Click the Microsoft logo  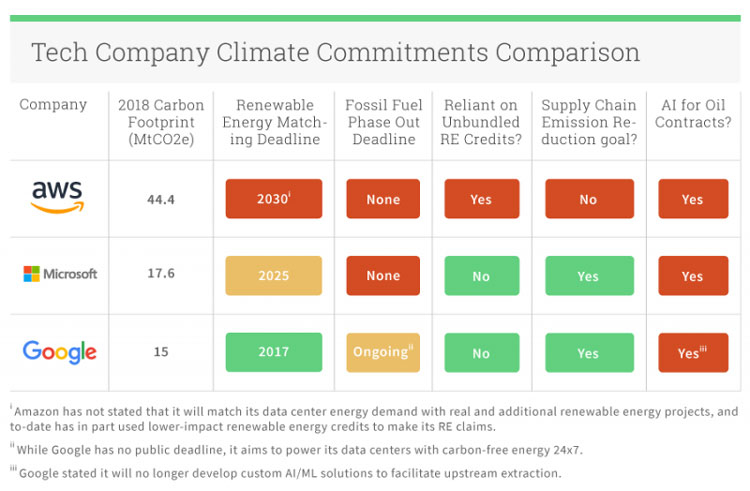tap(60, 274)
